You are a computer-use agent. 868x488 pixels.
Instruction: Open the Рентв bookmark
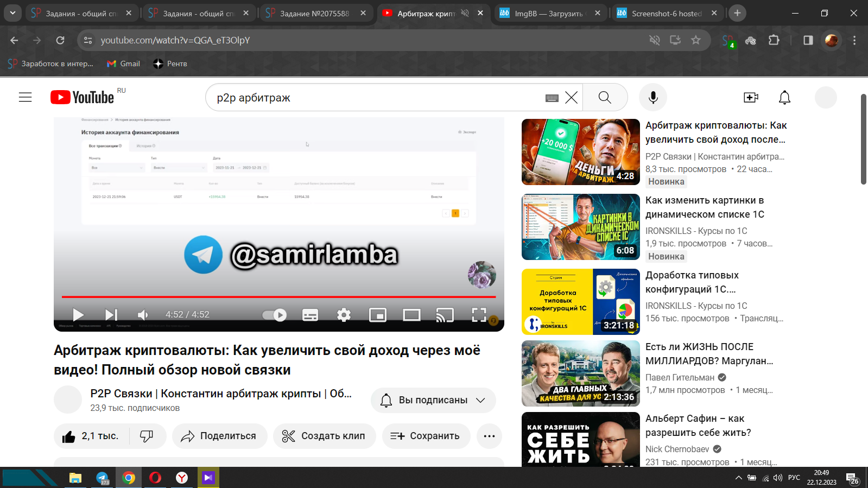(170, 64)
